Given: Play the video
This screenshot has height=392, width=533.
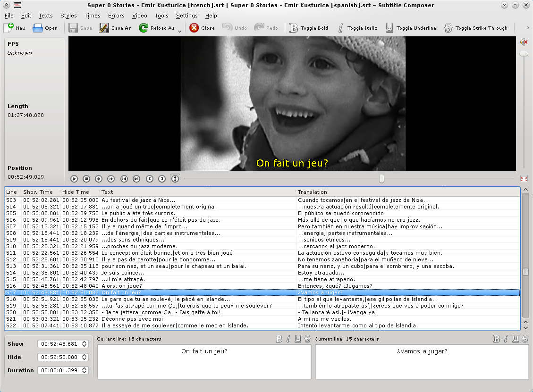Looking at the screenshot, I should 74,179.
